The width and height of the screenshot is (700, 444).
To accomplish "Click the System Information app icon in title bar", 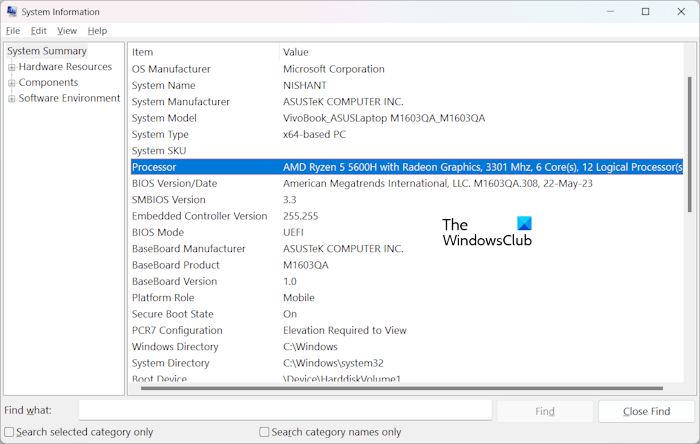I will point(12,11).
